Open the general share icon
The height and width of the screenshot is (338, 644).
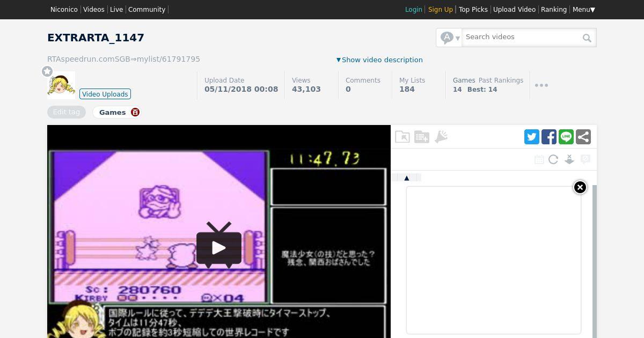(583, 137)
